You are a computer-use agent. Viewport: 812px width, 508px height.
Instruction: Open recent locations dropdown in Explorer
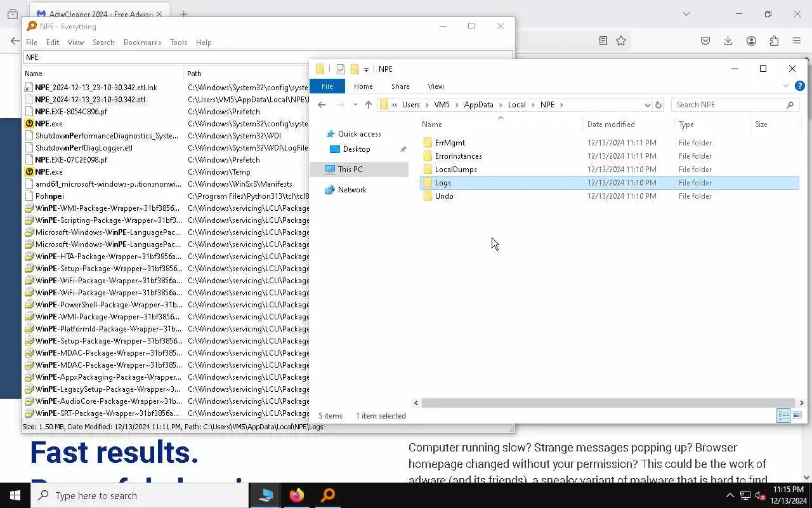tap(355, 105)
